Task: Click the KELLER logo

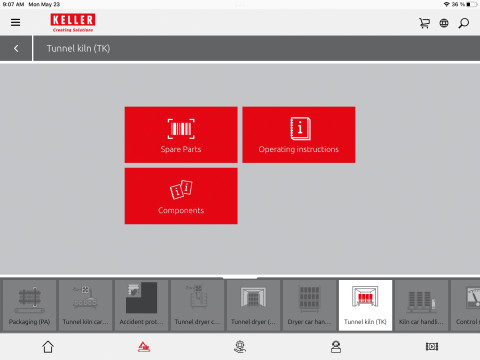Action: [x=73, y=23]
